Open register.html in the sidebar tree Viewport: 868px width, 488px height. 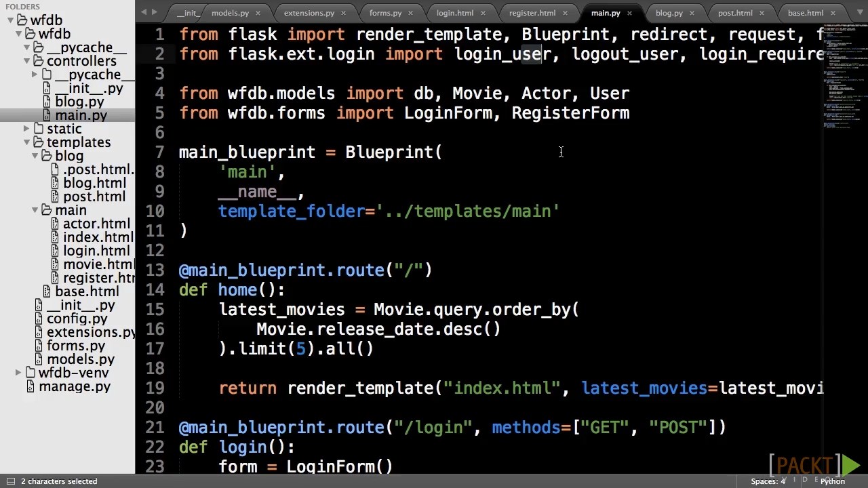coord(99,278)
